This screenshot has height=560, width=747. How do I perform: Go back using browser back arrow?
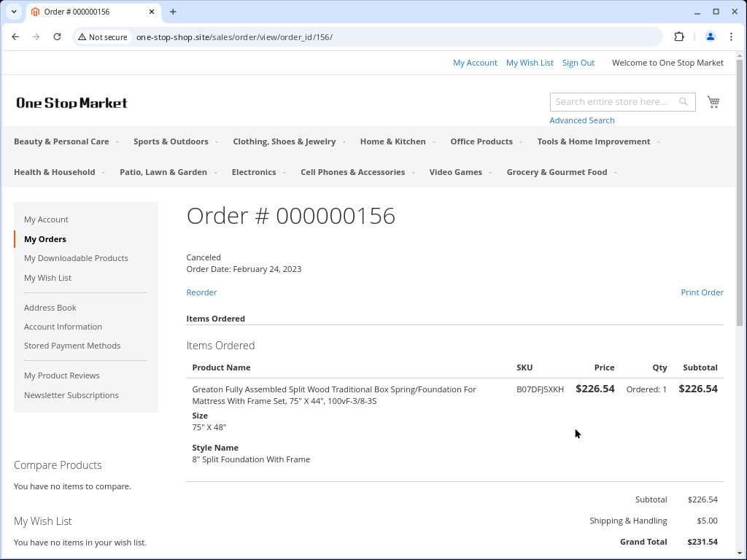point(15,36)
